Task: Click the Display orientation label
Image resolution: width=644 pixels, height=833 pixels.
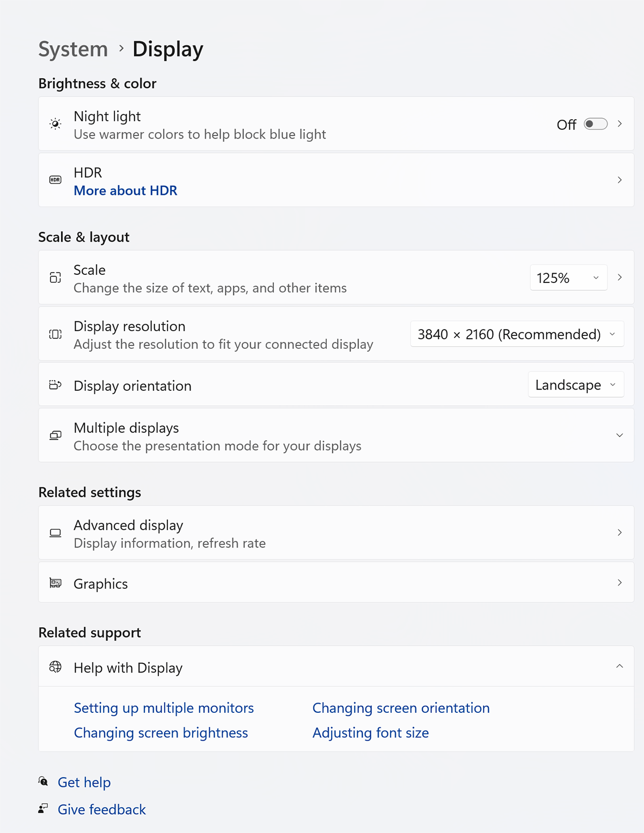Action: pyautogui.click(x=133, y=386)
